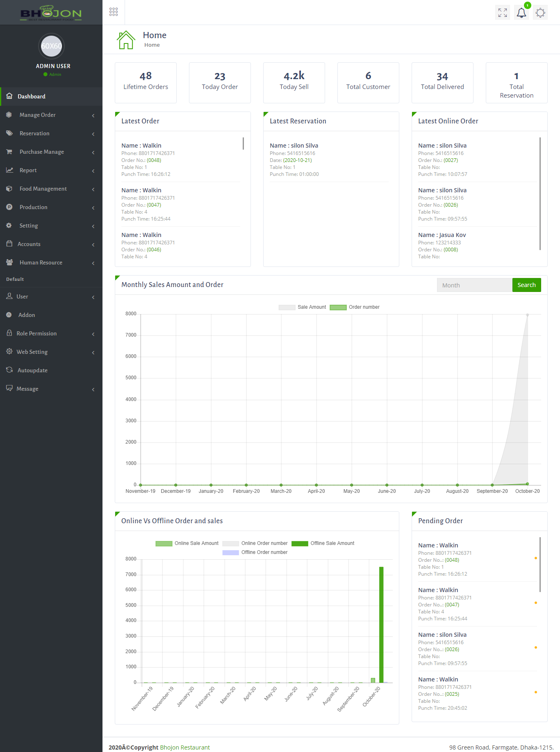Click the Bhojon logo

click(51, 13)
